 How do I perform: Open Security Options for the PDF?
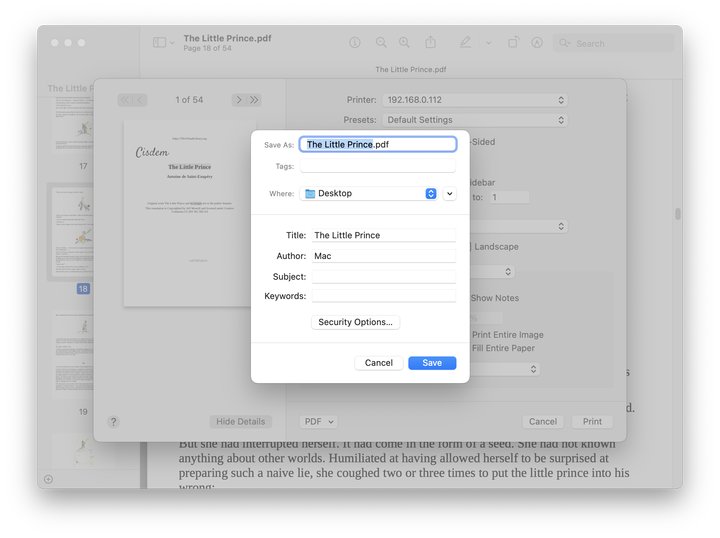pyautogui.click(x=355, y=322)
